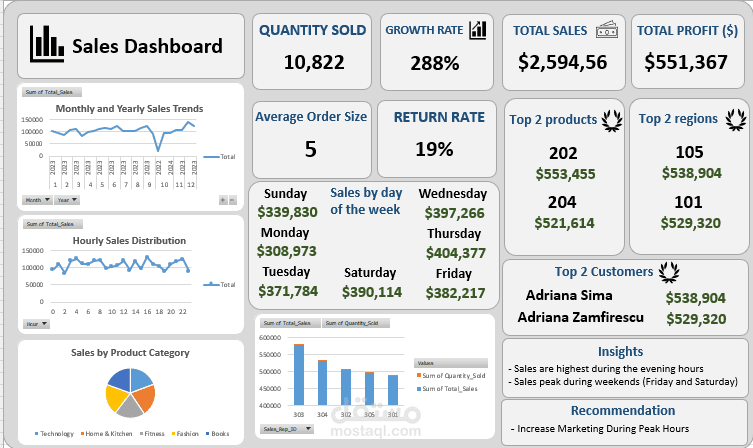Open the Year filter dropdown
This screenshot has height=448, width=753.
click(x=67, y=200)
